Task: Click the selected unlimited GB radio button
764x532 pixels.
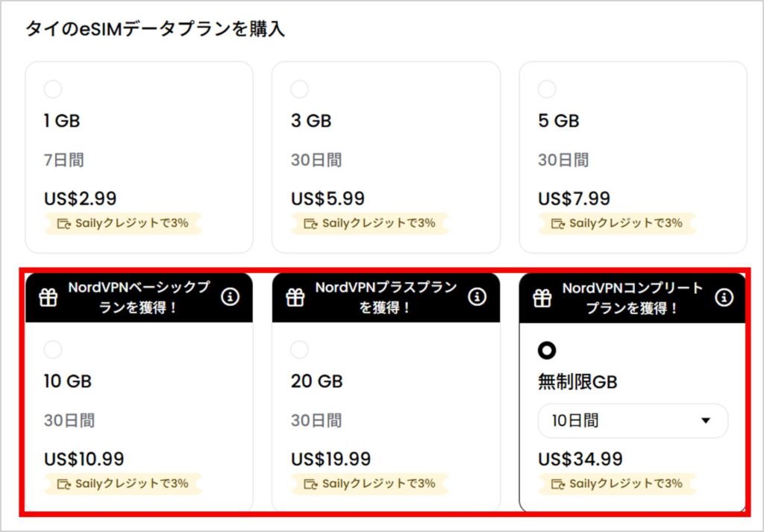Action: 547,350
